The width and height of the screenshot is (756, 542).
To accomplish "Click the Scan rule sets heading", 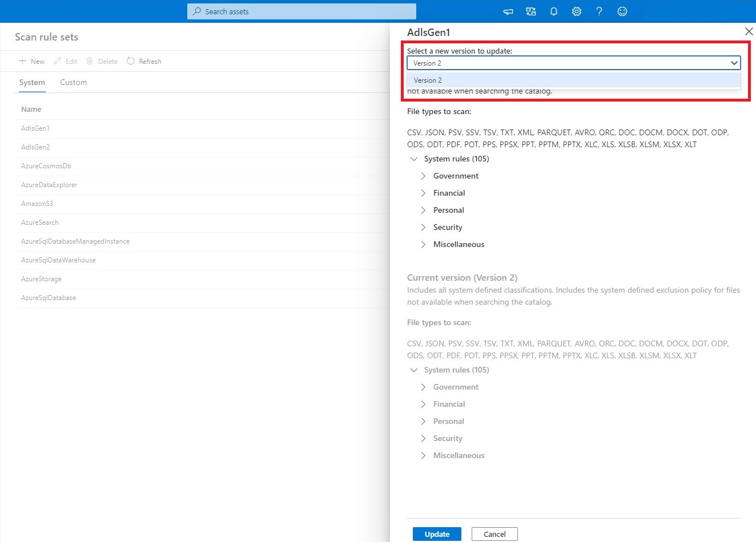I will 46,37.
